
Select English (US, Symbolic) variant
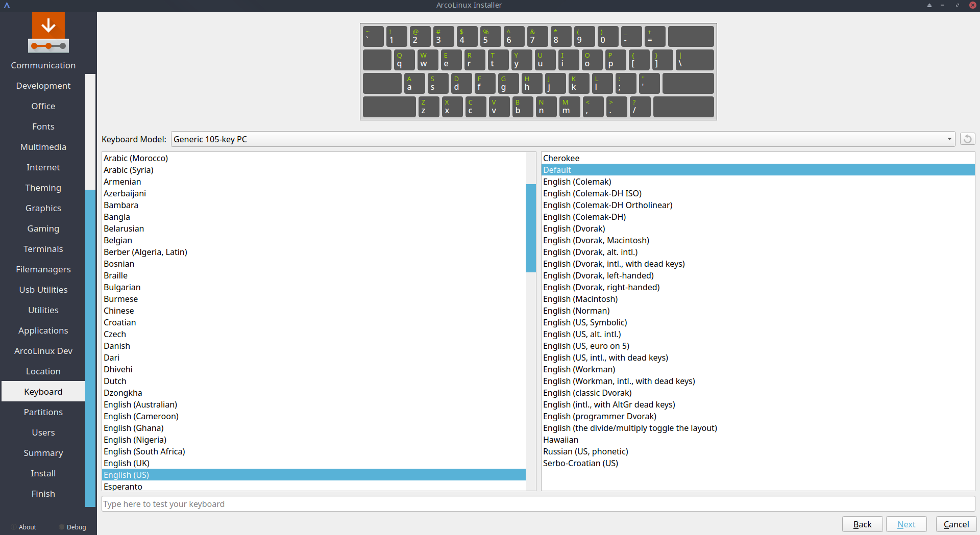click(x=758, y=322)
